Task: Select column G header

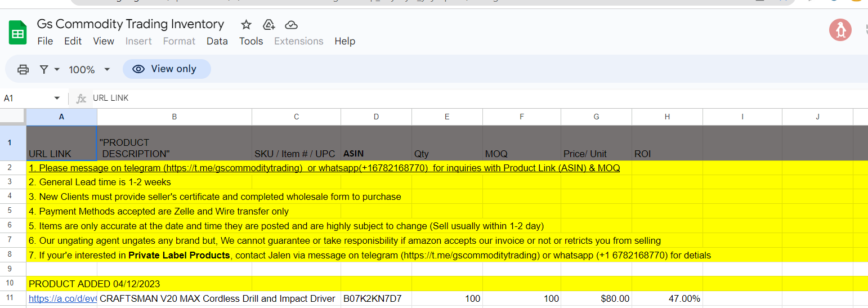Action: 597,117
